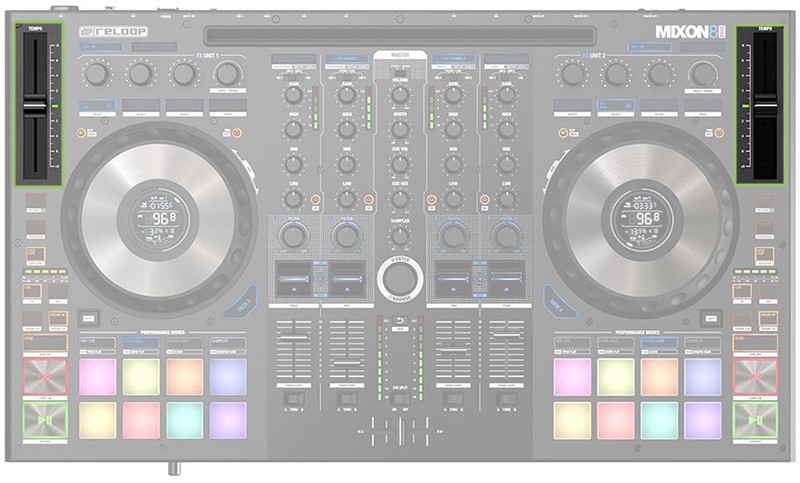Click the rightmost channel LOW EQ knob
The height and width of the screenshot is (483, 800).
point(507,199)
